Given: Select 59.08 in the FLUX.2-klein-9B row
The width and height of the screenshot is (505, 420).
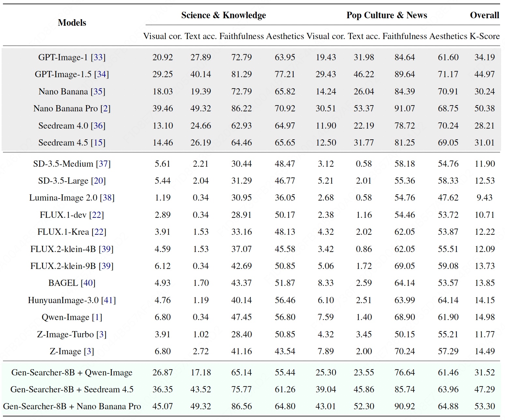Looking at the screenshot, I should 448,266.
